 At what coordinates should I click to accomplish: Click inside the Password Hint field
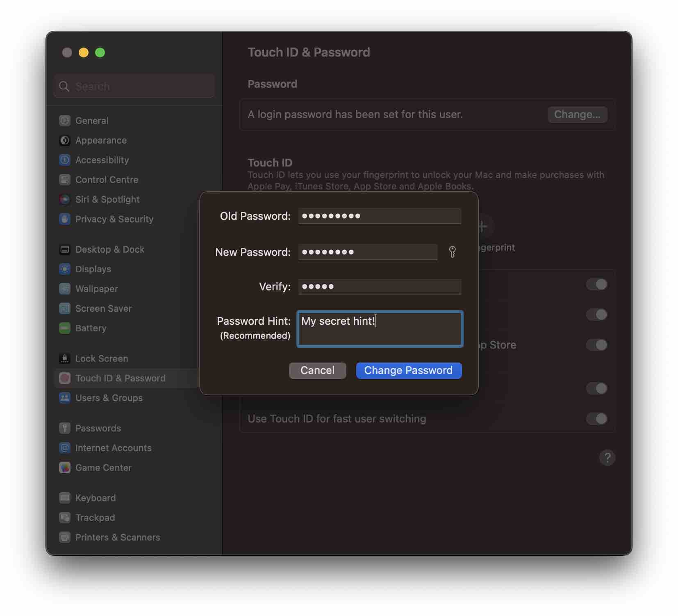coord(379,328)
